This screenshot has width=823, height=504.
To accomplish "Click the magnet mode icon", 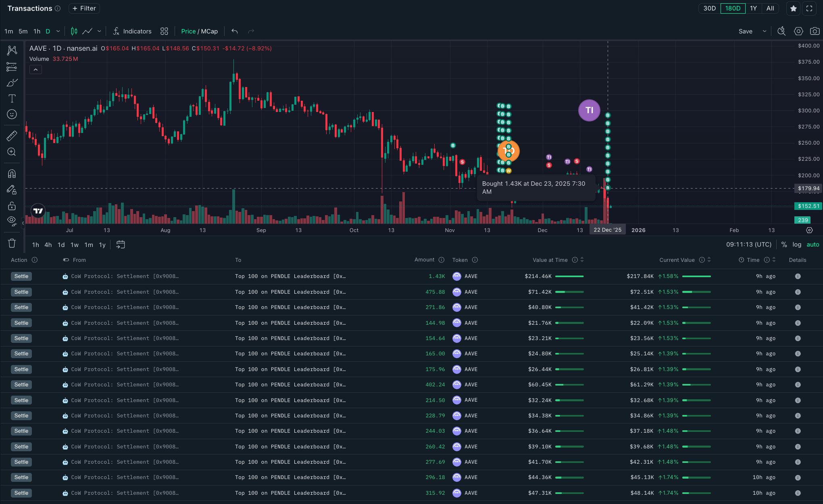I will [x=12, y=174].
